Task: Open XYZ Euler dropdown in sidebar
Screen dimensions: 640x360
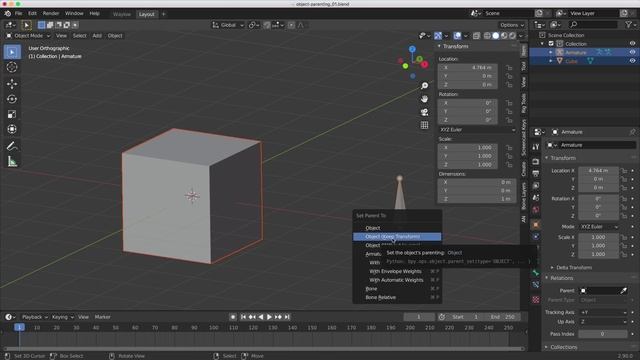Action: pyautogui.click(x=476, y=130)
